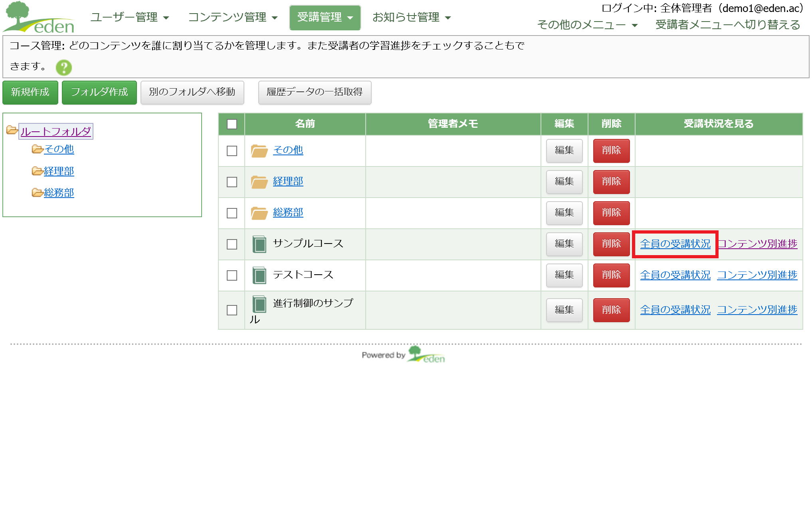Toggle the select-all checkbox in table header
Image resolution: width=812 pixels, height=511 pixels.
point(232,124)
